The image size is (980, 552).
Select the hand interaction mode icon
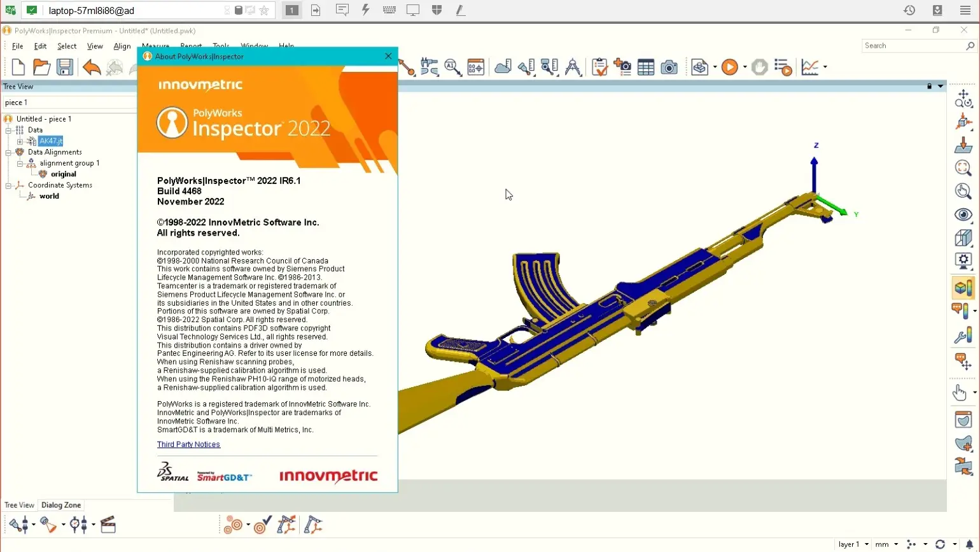point(960,393)
